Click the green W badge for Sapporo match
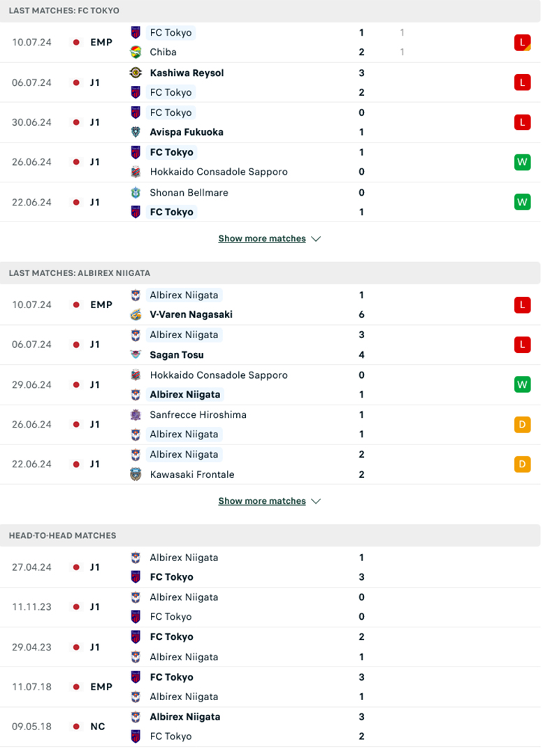The image size is (545, 756). coord(522,162)
